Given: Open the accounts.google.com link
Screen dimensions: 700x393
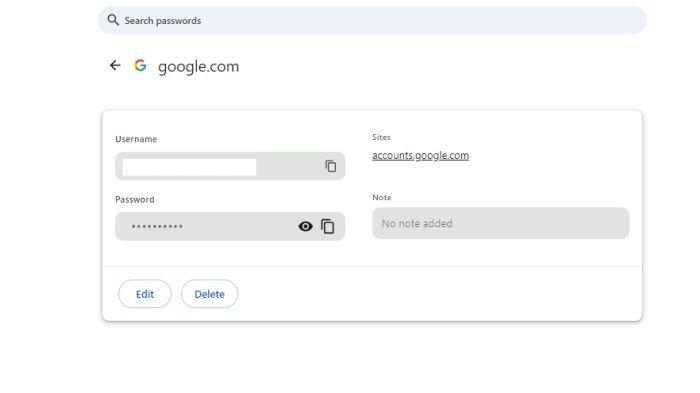Looking at the screenshot, I should 421,155.
